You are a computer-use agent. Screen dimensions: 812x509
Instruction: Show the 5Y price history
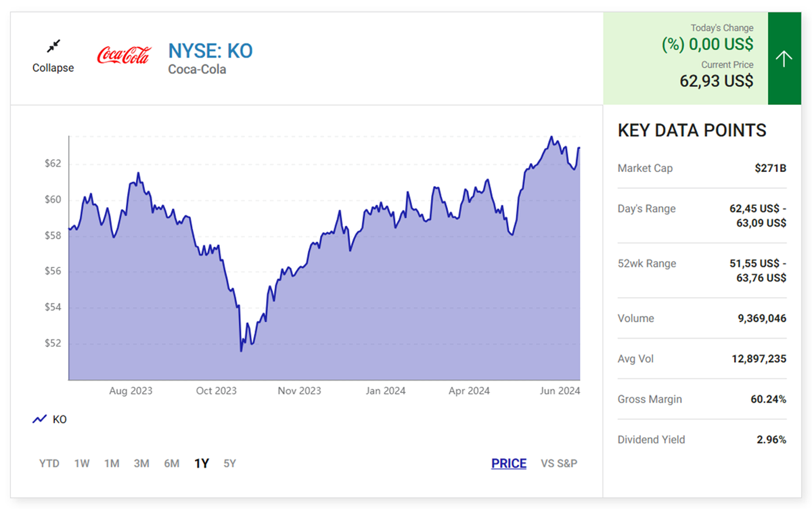(230, 464)
